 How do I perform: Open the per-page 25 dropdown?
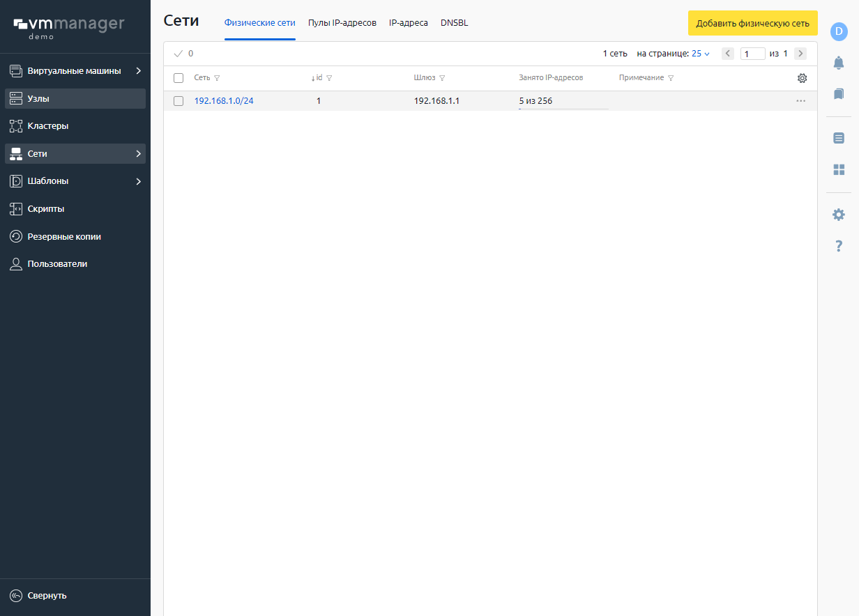click(701, 54)
